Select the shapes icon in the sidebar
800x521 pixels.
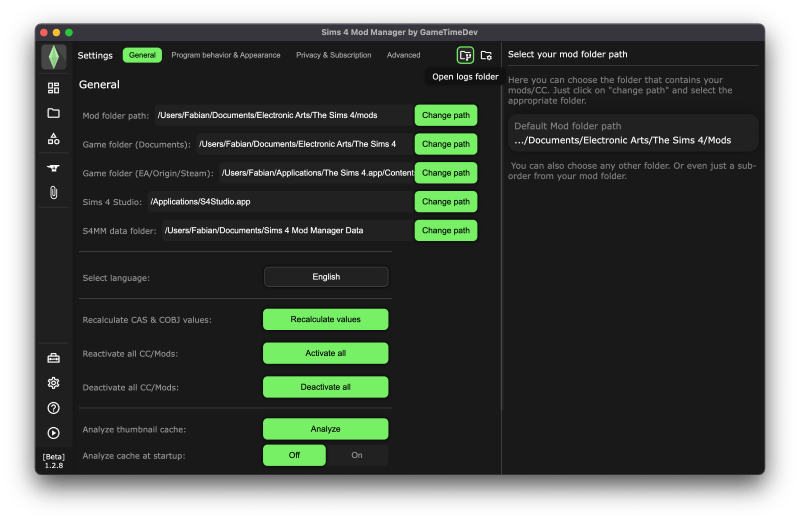(x=54, y=138)
